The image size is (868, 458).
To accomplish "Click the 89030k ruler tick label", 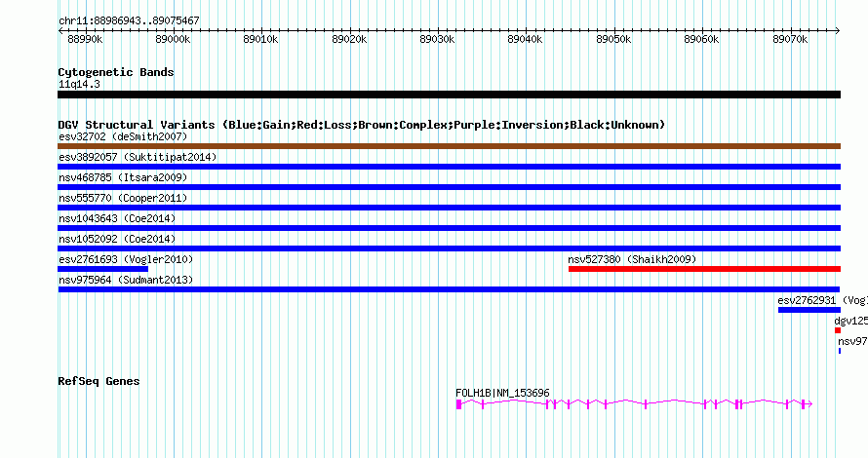I will [x=437, y=39].
